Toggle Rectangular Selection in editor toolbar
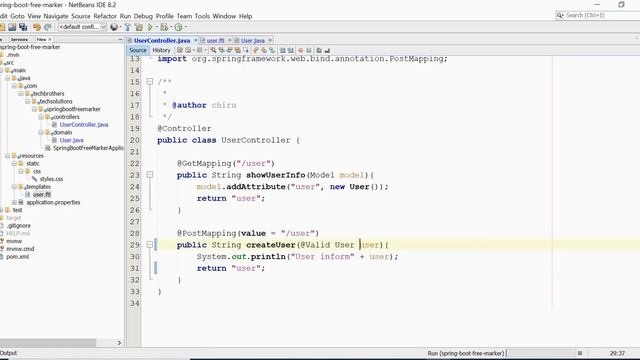This screenshot has height=360, width=640. point(246,50)
